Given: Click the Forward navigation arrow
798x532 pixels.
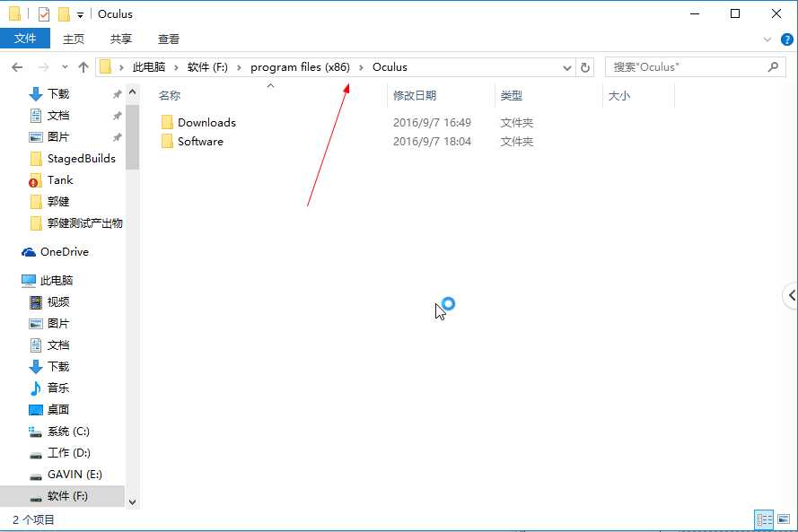Looking at the screenshot, I should click(x=44, y=67).
